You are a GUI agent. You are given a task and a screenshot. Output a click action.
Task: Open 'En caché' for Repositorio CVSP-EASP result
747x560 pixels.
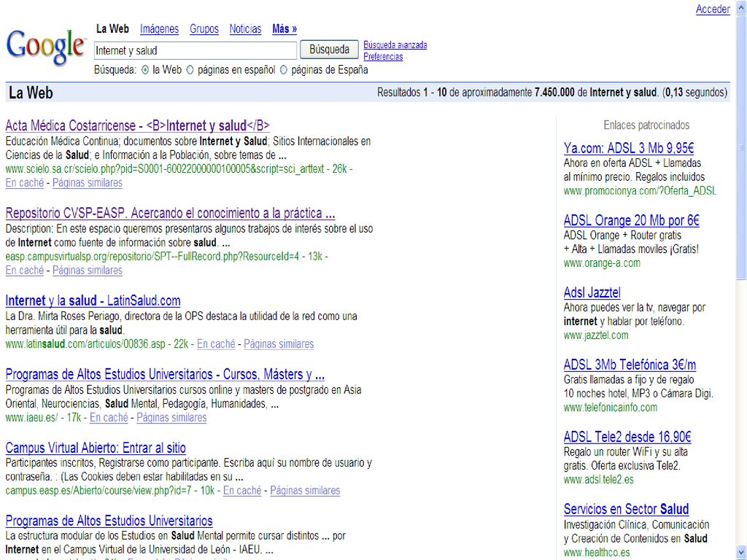pos(25,271)
